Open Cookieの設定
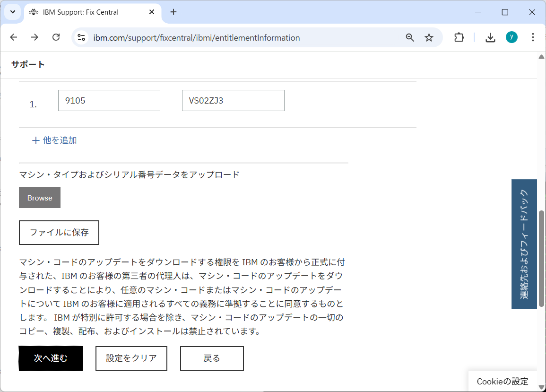This screenshot has width=546, height=392. click(x=503, y=381)
